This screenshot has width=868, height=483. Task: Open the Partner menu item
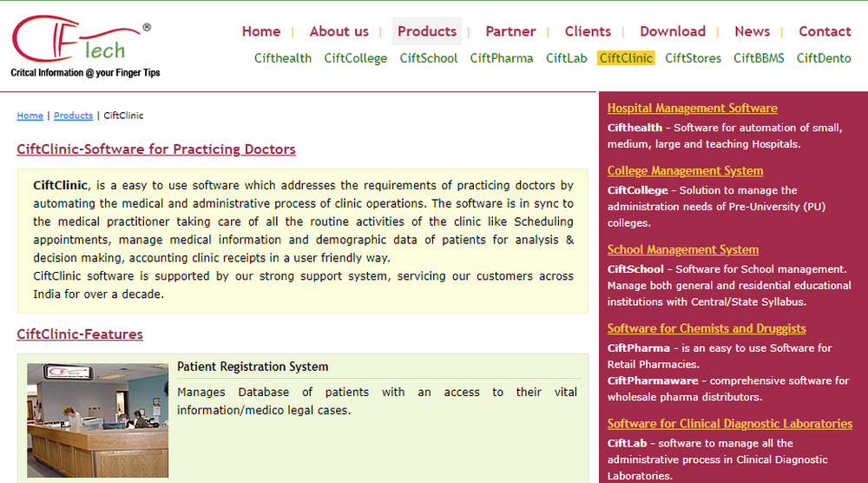pos(510,31)
